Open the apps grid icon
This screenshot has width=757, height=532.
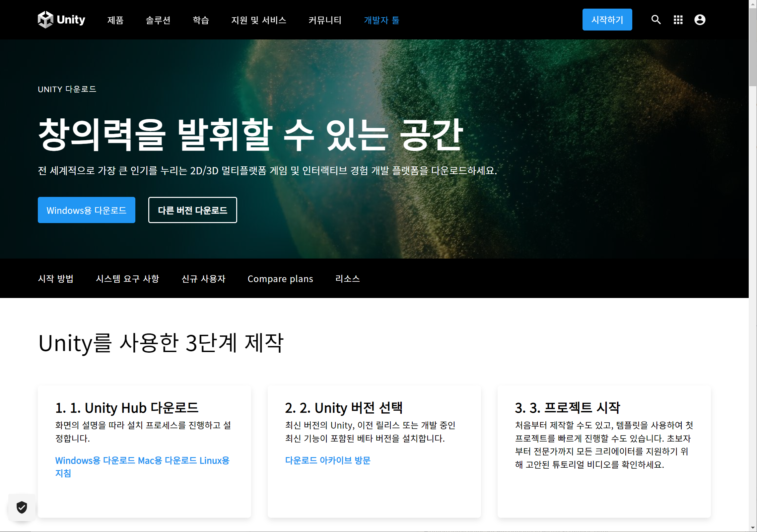click(678, 20)
